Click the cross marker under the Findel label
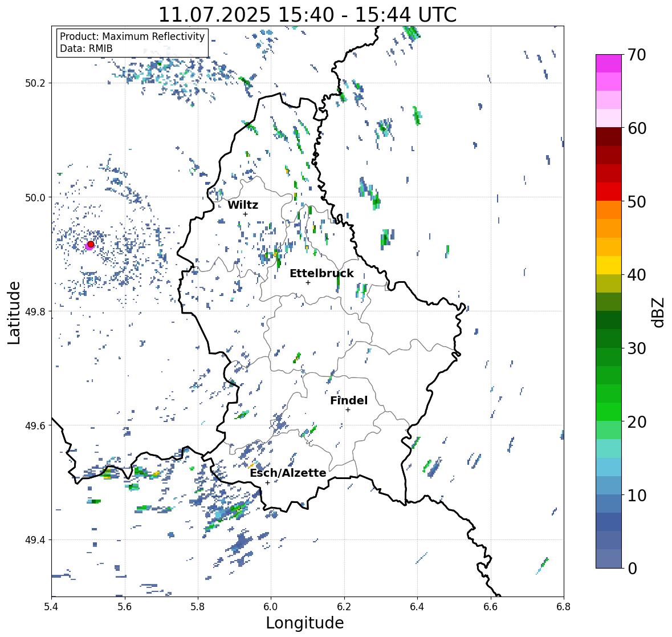Screen dimensions: 672x637 (x=348, y=410)
